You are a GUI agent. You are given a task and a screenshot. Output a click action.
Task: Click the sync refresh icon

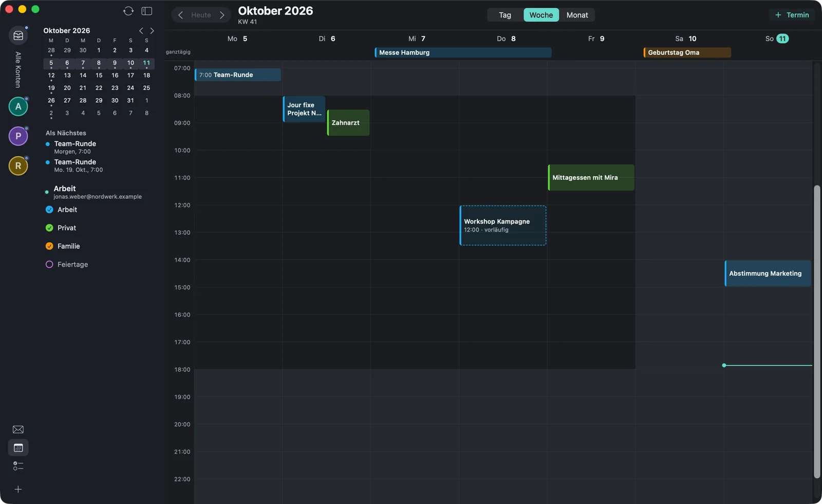click(x=128, y=11)
